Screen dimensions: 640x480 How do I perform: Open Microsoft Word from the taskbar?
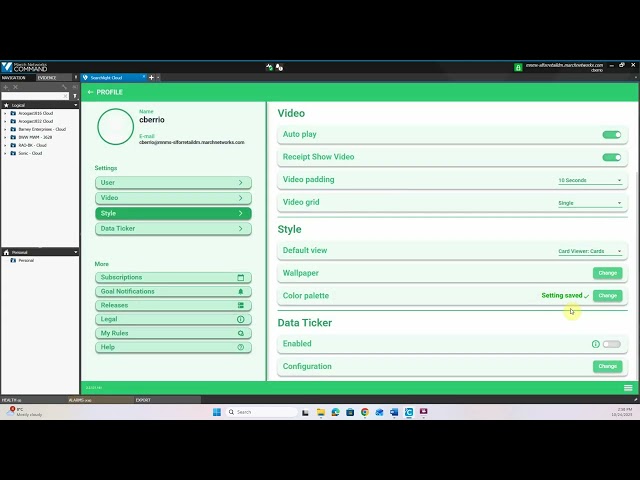[x=394, y=412]
